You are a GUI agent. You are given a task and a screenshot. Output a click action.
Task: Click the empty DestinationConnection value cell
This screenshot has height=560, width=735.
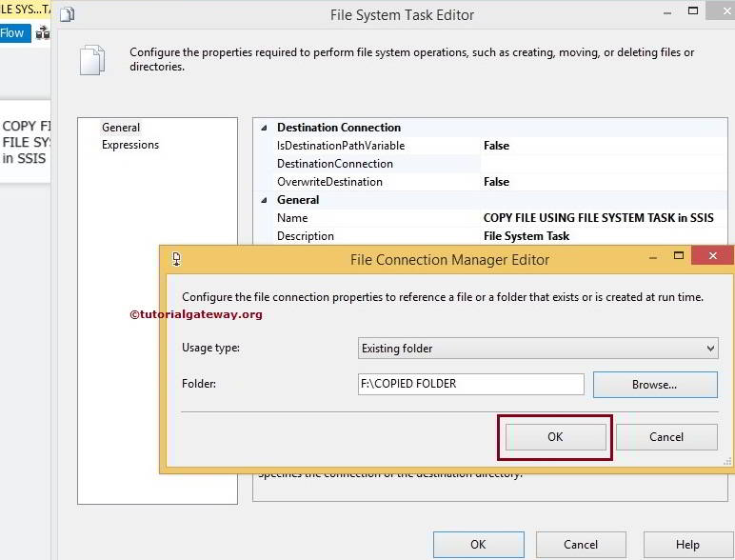click(604, 164)
